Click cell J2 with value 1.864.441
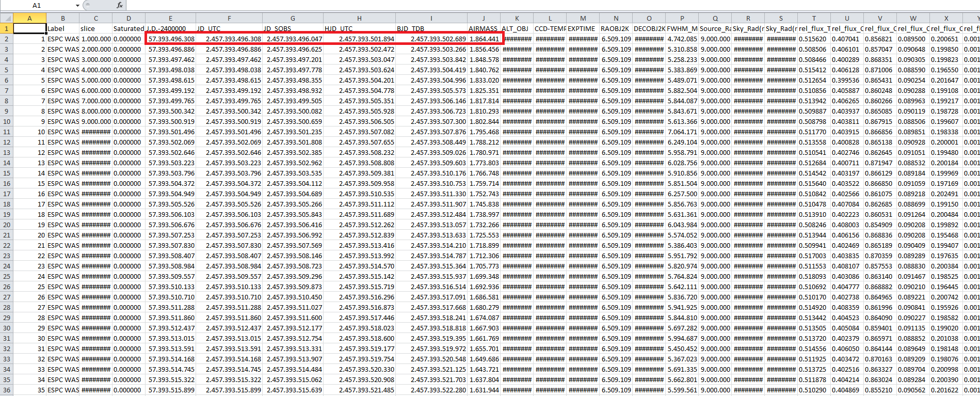This screenshot has height=396, width=980. coord(484,39)
